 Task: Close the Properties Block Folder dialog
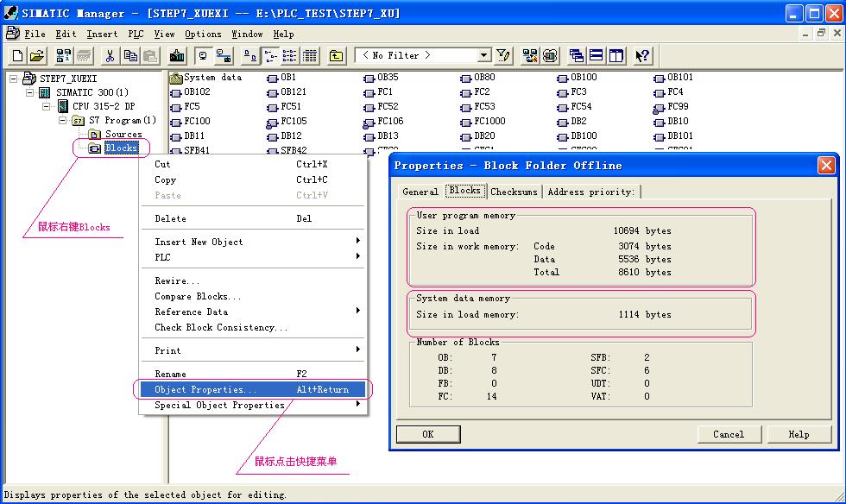826,165
